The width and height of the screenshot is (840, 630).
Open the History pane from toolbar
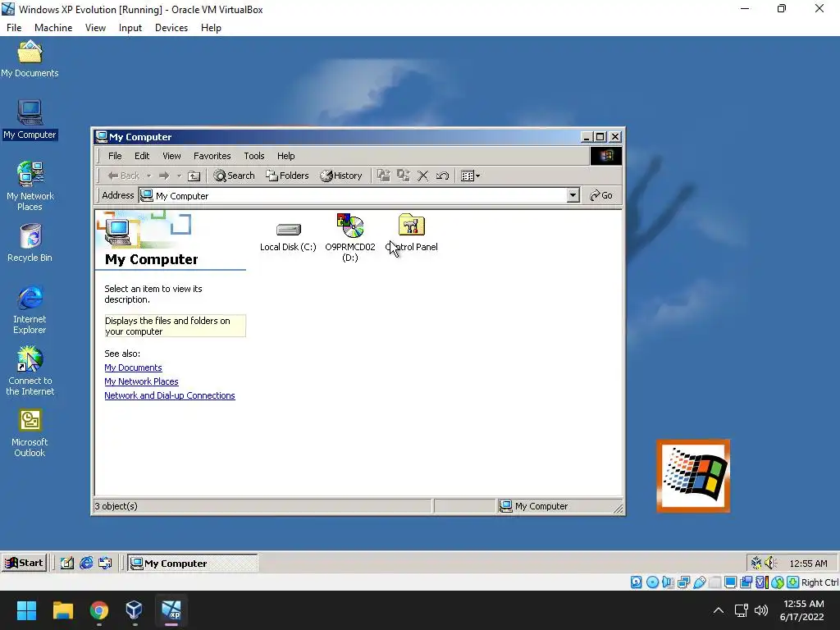click(341, 176)
